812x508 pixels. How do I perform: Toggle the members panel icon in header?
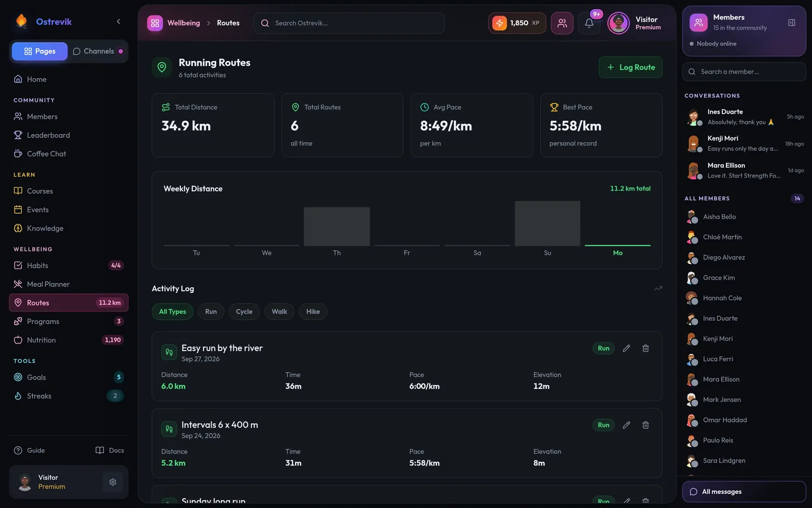click(x=562, y=23)
